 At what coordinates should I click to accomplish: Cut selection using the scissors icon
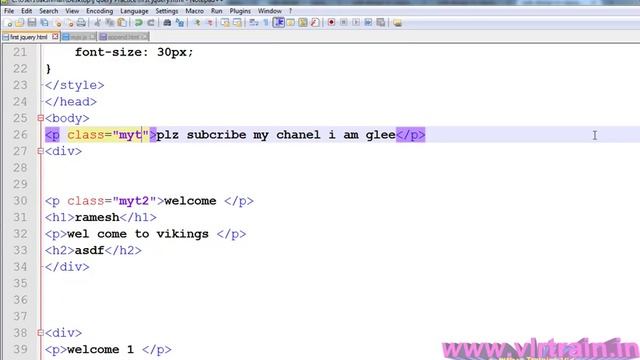(x=97, y=23)
